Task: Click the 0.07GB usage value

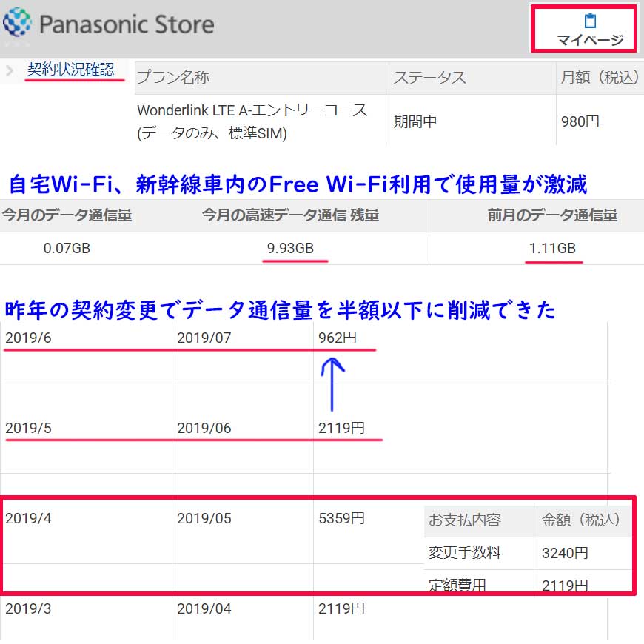Action: [67, 248]
